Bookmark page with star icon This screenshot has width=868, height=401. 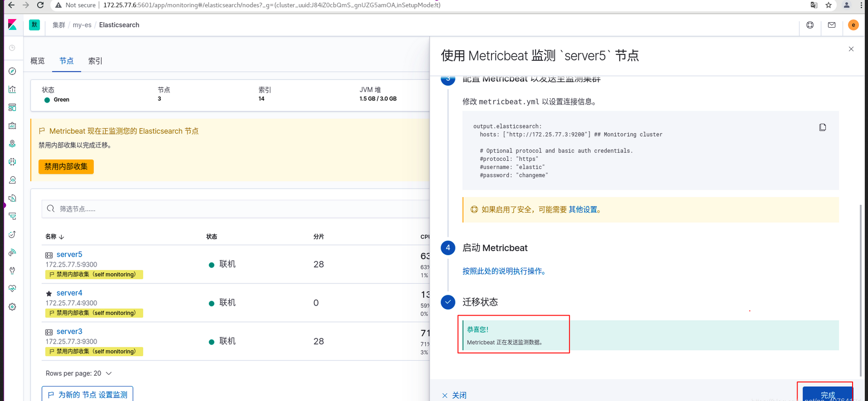828,5
